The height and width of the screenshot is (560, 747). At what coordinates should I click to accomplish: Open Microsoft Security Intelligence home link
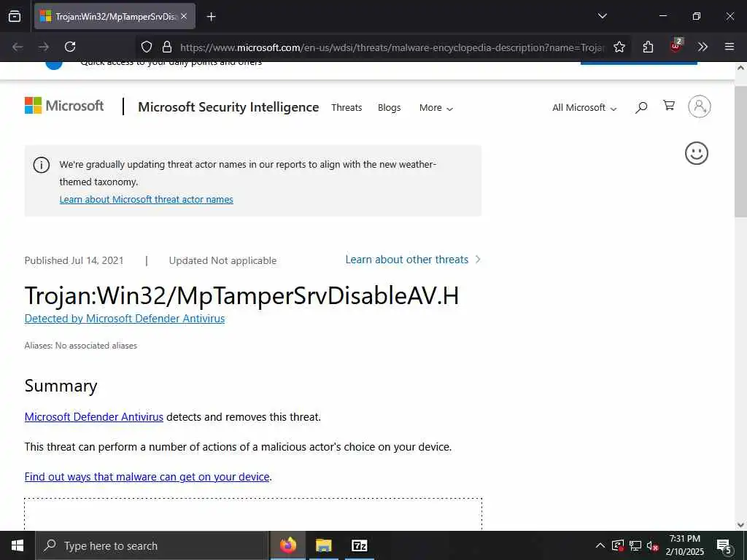pos(228,107)
